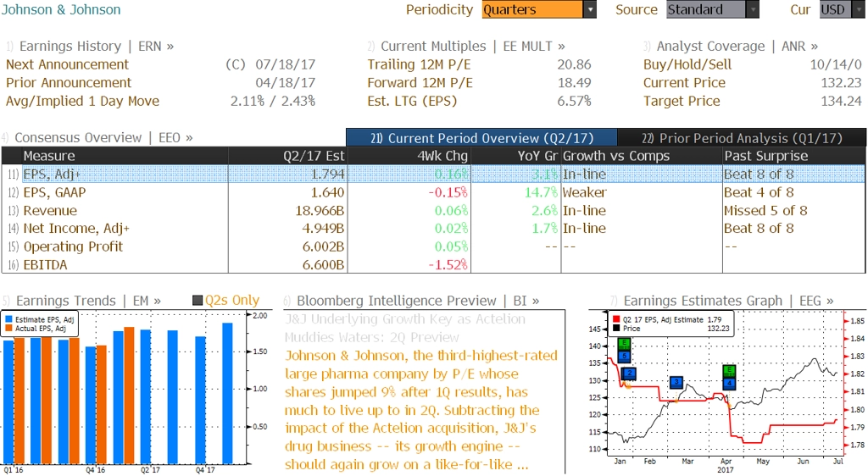Screen dimensions: 868x476
Task: Click the EPS GAAP YoY growth 14.7%
Action: (x=542, y=192)
